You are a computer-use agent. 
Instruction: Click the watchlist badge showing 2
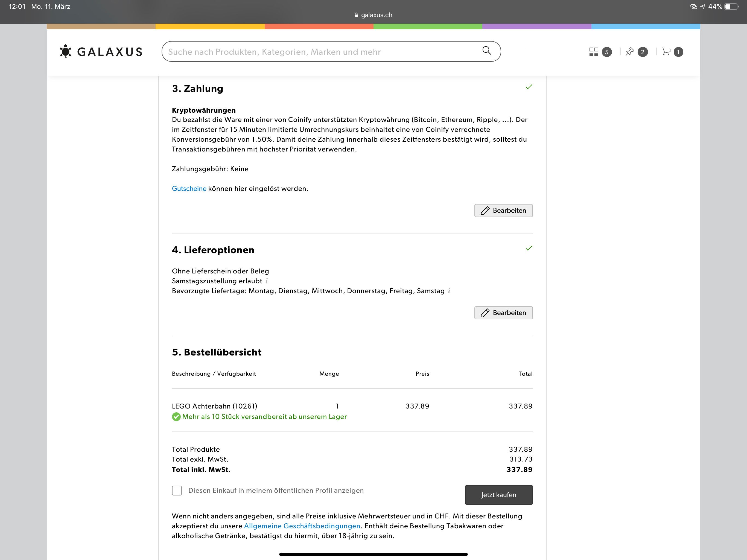pyautogui.click(x=643, y=52)
